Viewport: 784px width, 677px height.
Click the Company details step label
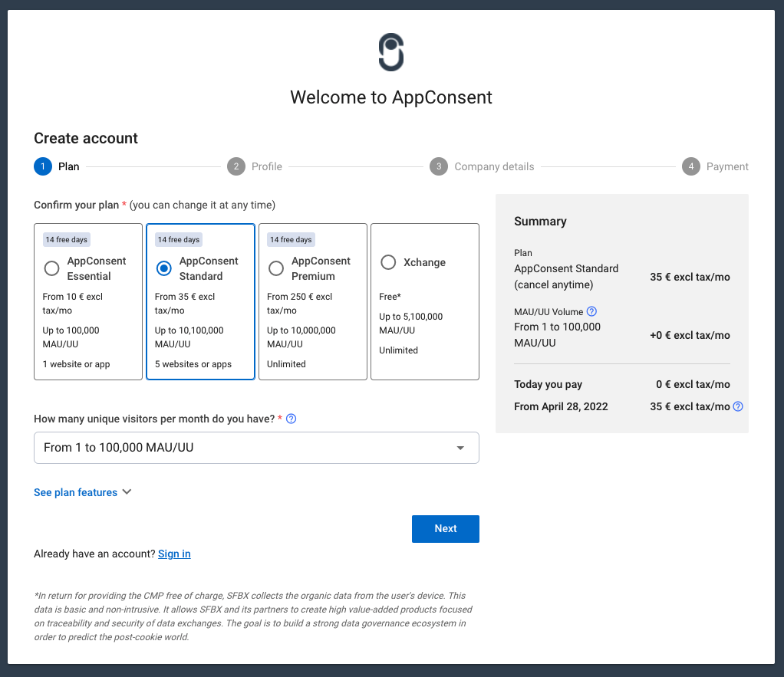(x=494, y=166)
